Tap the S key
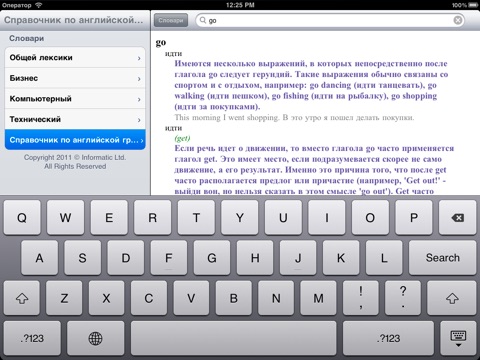Screen dimensions: 480x360 point(82,258)
